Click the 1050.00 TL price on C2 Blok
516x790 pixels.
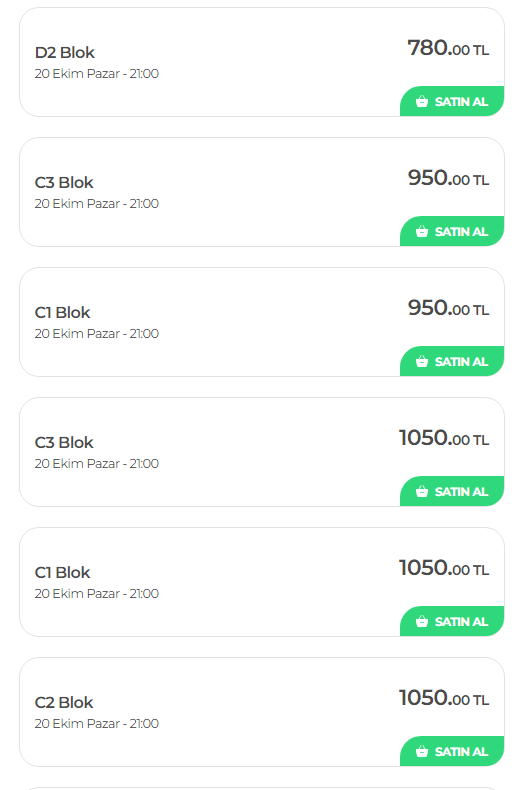(x=444, y=698)
